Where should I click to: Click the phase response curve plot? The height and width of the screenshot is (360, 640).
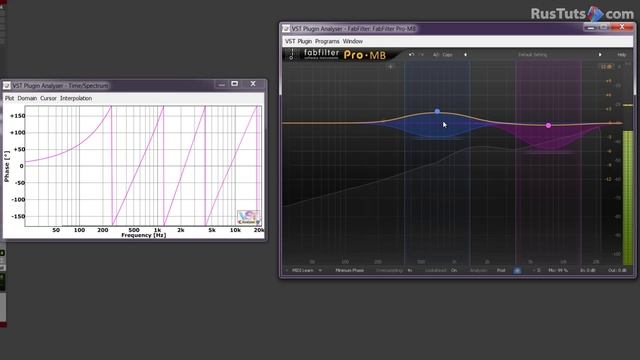[143, 166]
